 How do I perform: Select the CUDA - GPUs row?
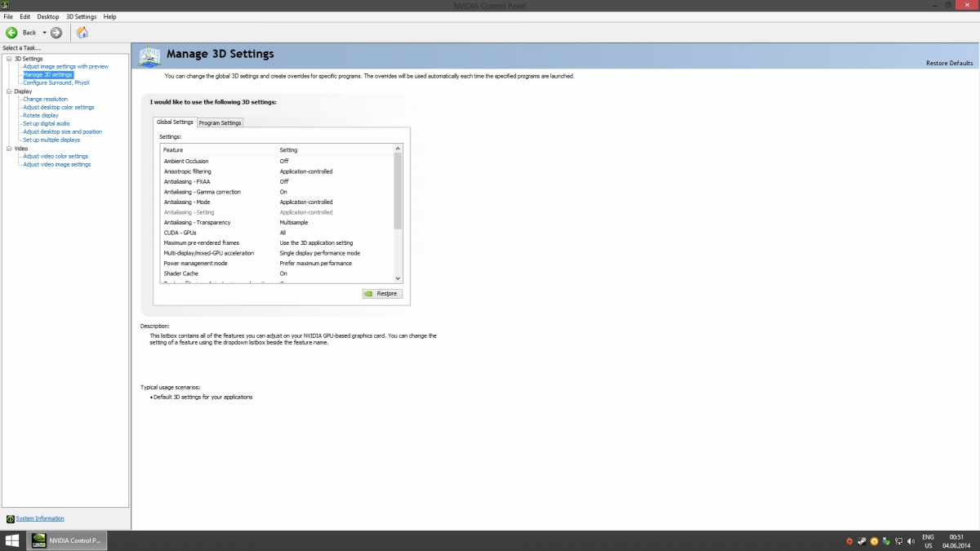278,233
